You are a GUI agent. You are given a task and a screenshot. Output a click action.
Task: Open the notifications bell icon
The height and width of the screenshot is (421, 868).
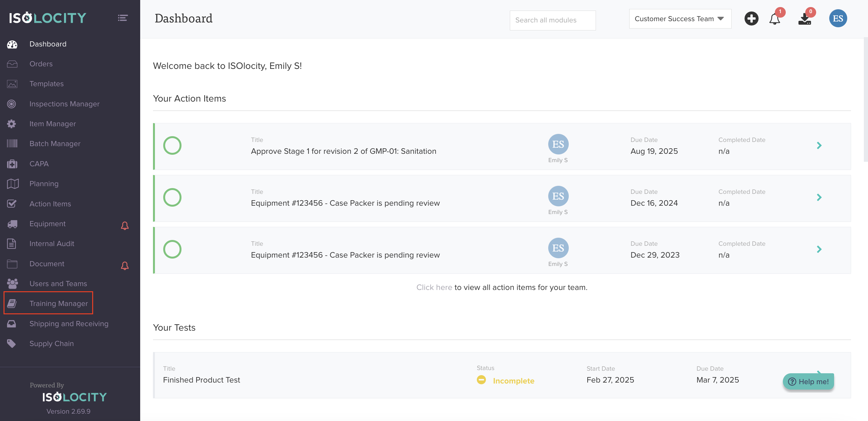[x=774, y=19]
